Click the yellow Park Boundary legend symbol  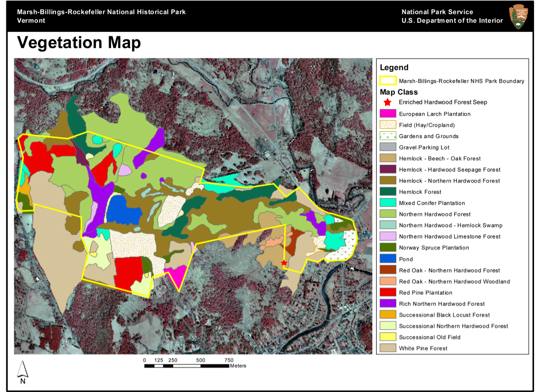388,81
